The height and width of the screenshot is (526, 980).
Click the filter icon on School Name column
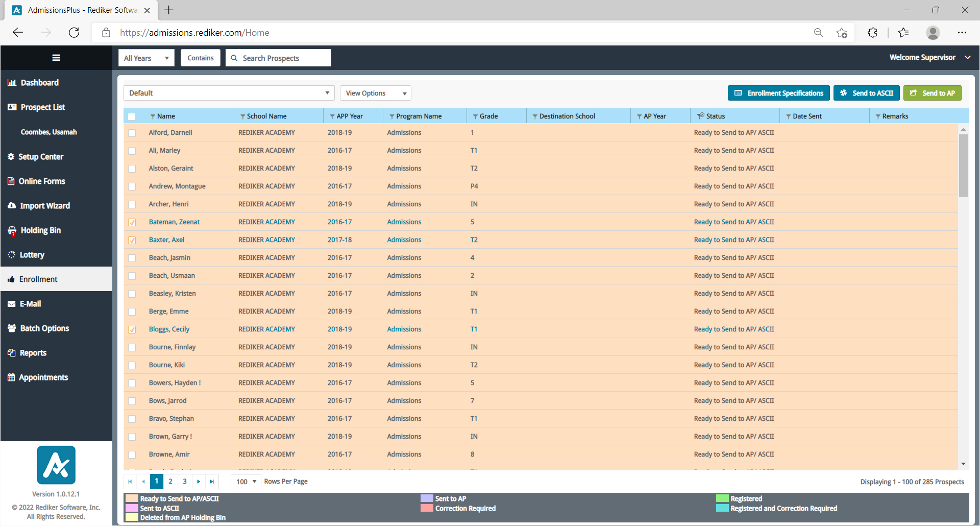[x=242, y=116]
